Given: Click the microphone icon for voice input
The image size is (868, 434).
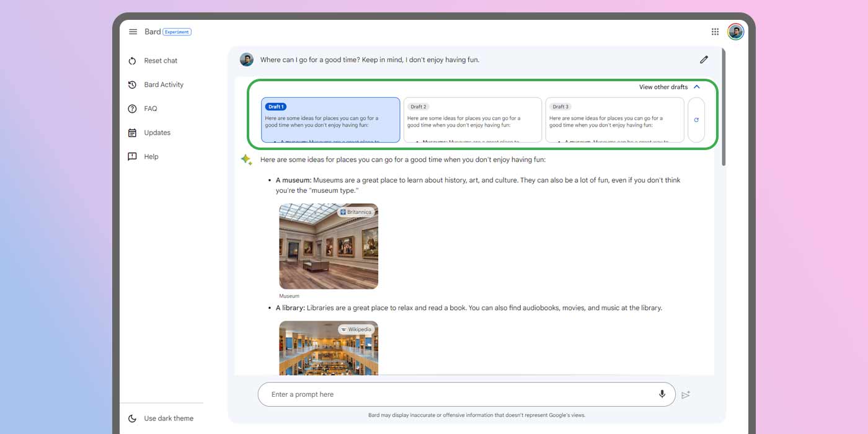Looking at the screenshot, I should 661,394.
